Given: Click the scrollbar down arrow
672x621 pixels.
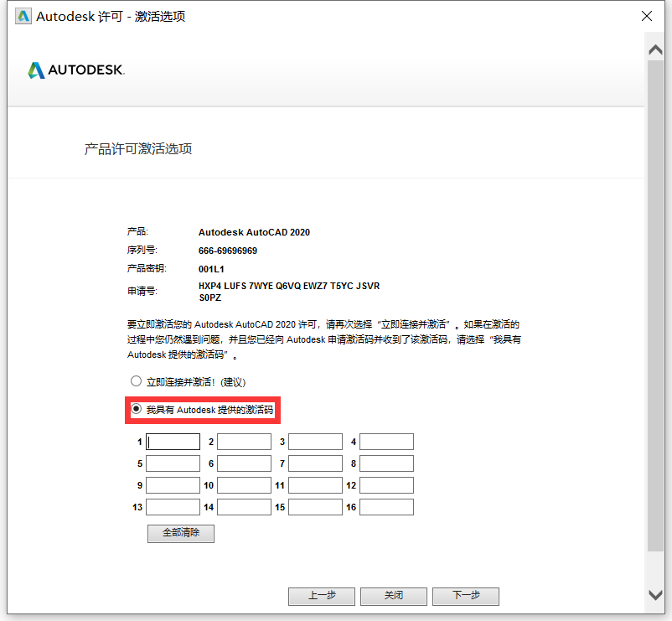Looking at the screenshot, I should [x=655, y=595].
